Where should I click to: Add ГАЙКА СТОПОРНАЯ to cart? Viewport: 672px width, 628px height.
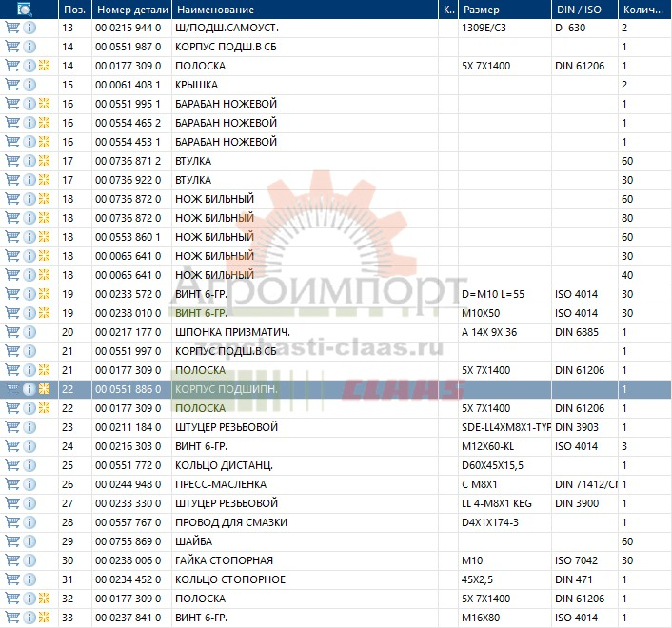point(12,560)
